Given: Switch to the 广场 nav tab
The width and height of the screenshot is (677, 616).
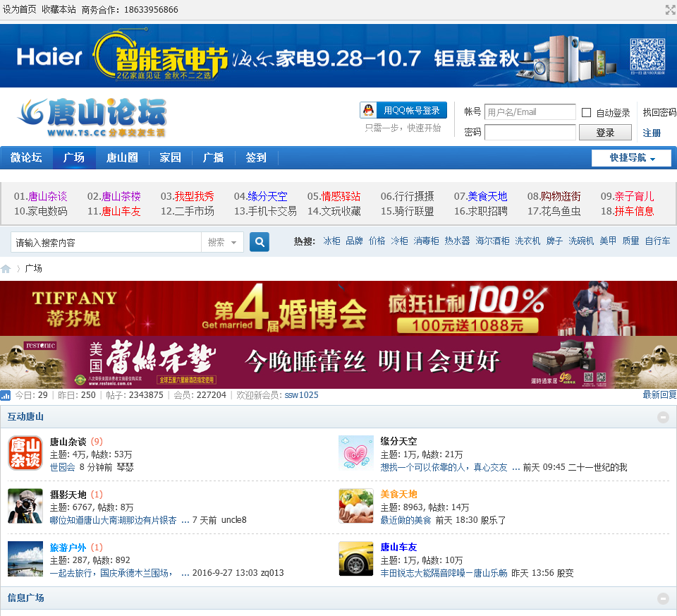Looking at the screenshot, I should click(x=74, y=157).
